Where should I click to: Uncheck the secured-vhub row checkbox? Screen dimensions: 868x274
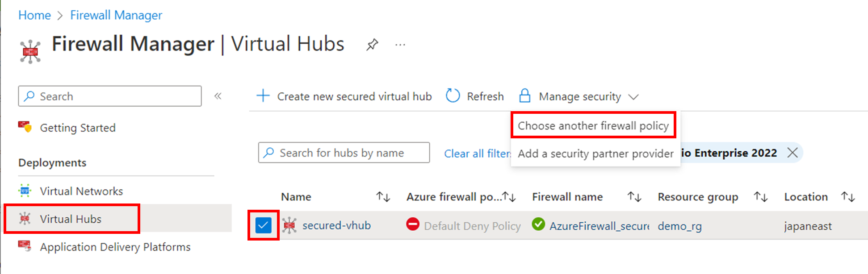(x=264, y=225)
